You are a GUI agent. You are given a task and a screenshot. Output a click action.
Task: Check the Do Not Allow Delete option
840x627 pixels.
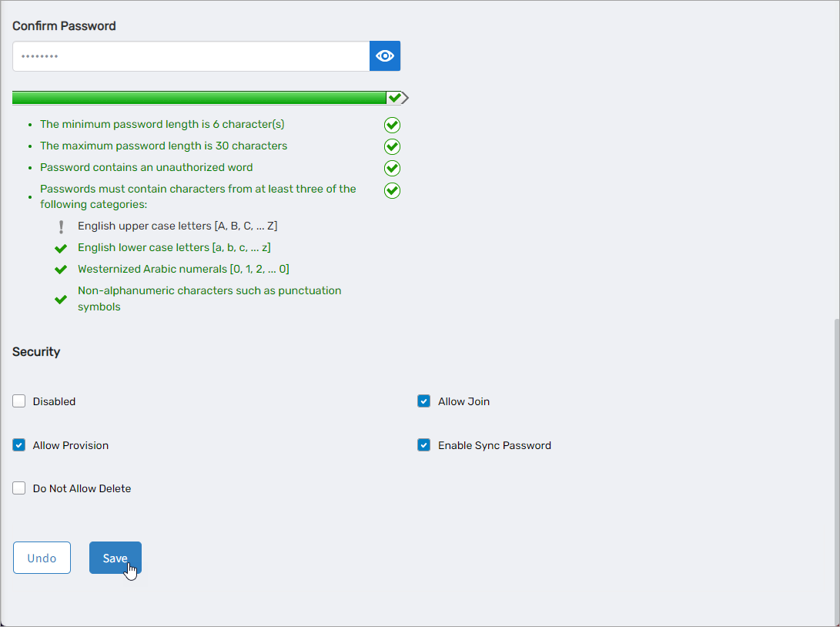pyautogui.click(x=19, y=488)
